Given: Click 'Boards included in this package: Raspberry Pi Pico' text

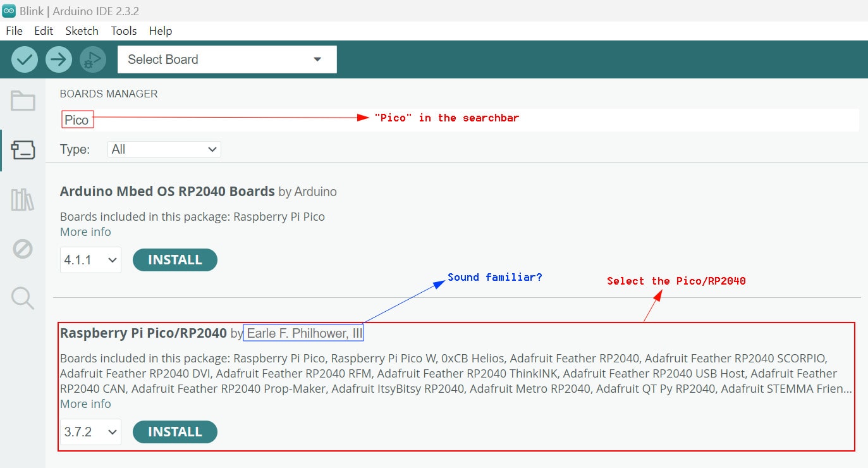Looking at the screenshot, I should 192,217.
